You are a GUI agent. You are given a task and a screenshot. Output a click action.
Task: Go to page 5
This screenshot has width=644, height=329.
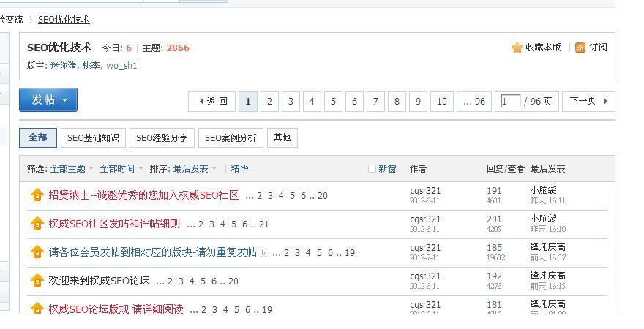[333, 102]
